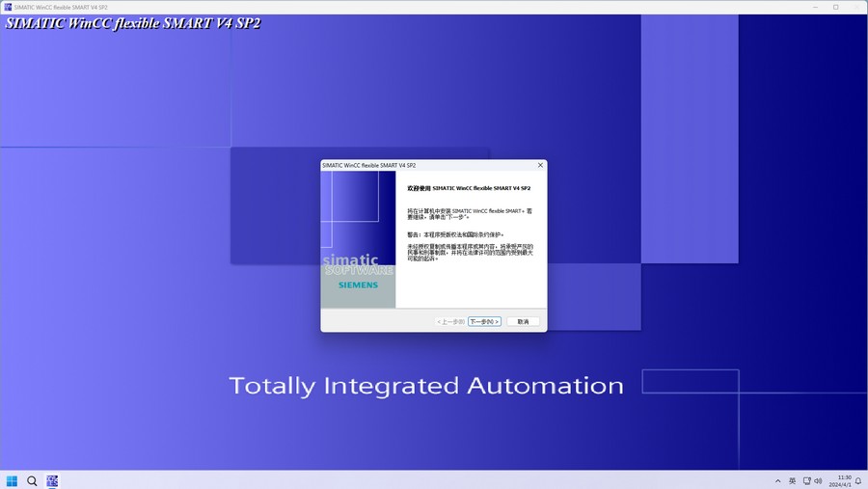
Task: Click the 下一步(N) > next button
Action: click(x=484, y=322)
